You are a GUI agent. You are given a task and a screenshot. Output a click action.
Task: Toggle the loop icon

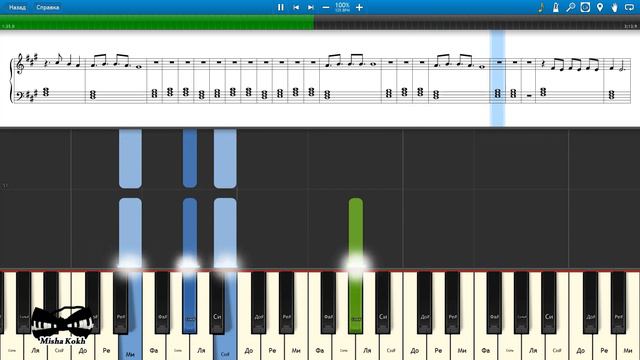tap(629, 7)
